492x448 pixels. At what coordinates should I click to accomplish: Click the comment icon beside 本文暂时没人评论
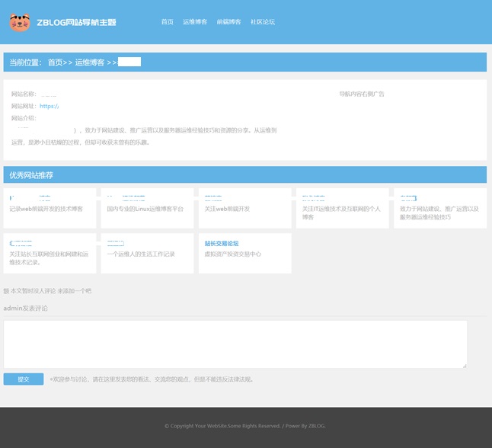[7, 291]
